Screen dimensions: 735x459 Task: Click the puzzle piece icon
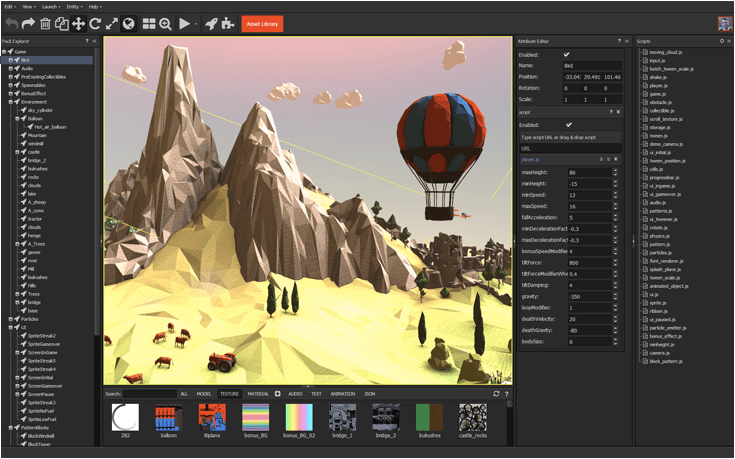click(x=228, y=23)
